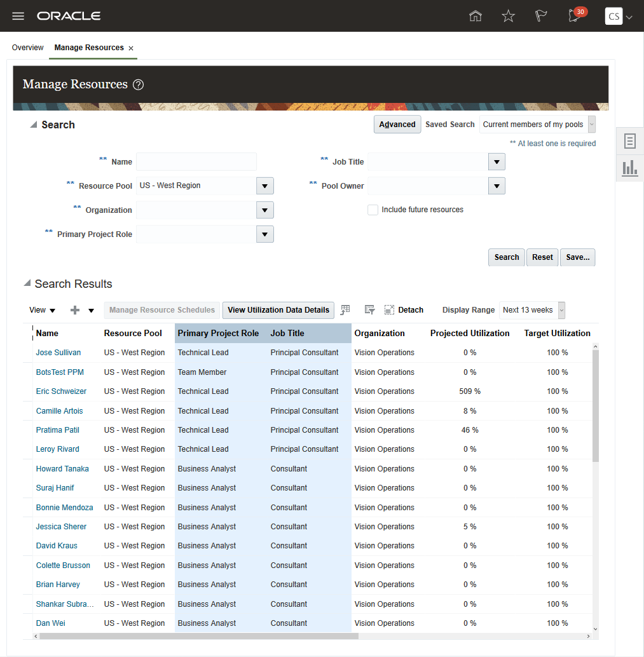Open the View menu
644x657 pixels.
(42, 310)
